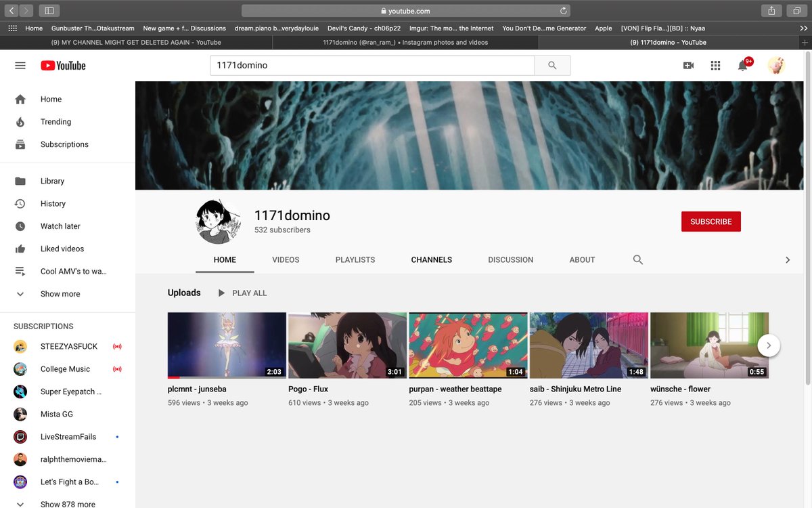This screenshot has height=508, width=812.
Task: Show all tabs overview button
Action: click(x=796, y=11)
